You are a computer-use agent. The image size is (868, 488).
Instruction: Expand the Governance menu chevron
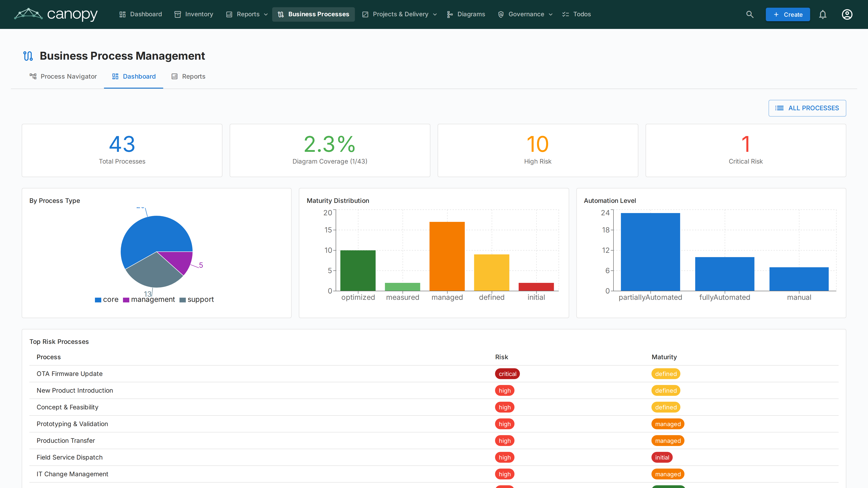pos(551,14)
